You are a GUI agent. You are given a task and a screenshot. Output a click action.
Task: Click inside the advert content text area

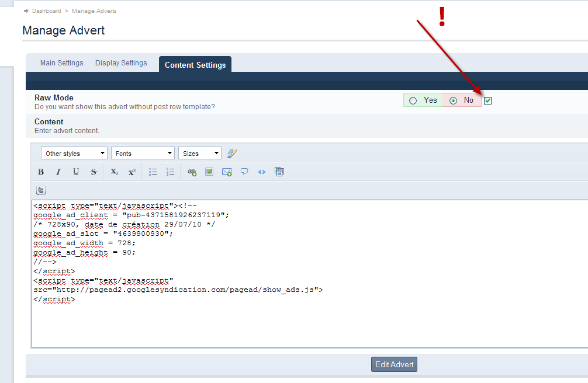coord(310,274)
